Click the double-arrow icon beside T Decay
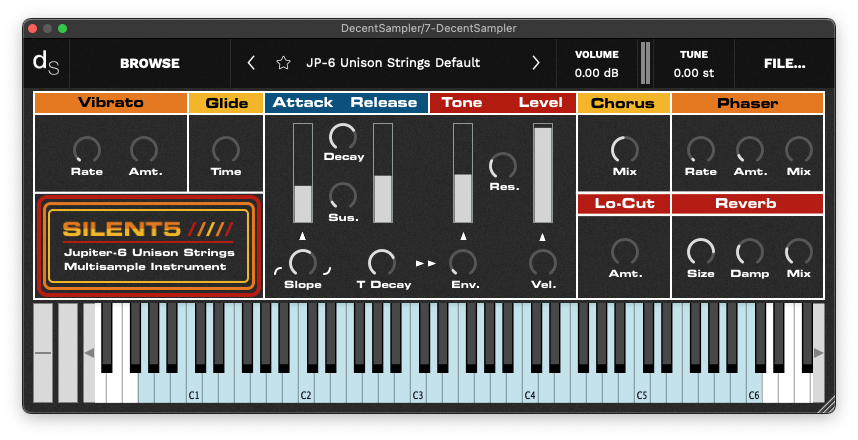 [426, 264]
